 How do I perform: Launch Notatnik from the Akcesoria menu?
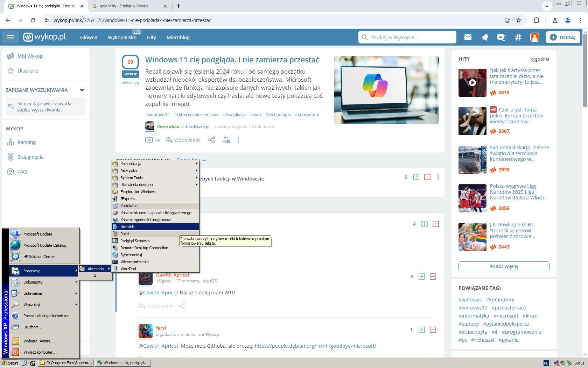(x=128, y=227)
